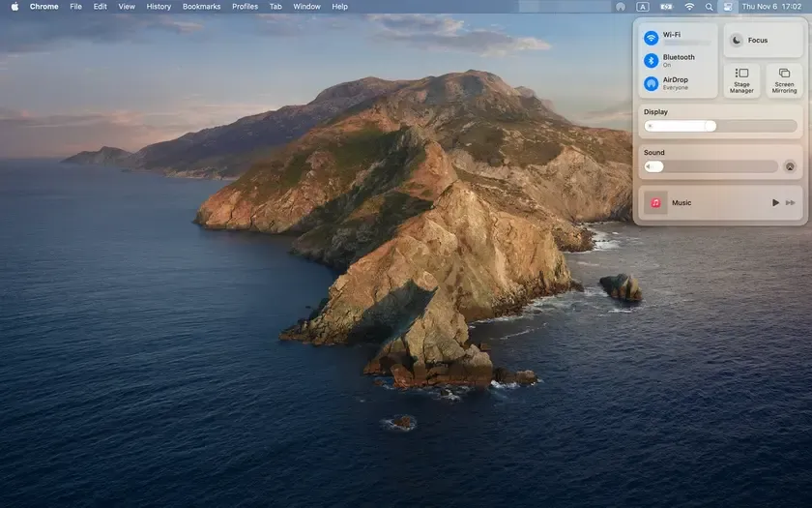The width and height of the screenshot is (812, 508).
Task: Open the Apple menu
Action: point(14,7)
